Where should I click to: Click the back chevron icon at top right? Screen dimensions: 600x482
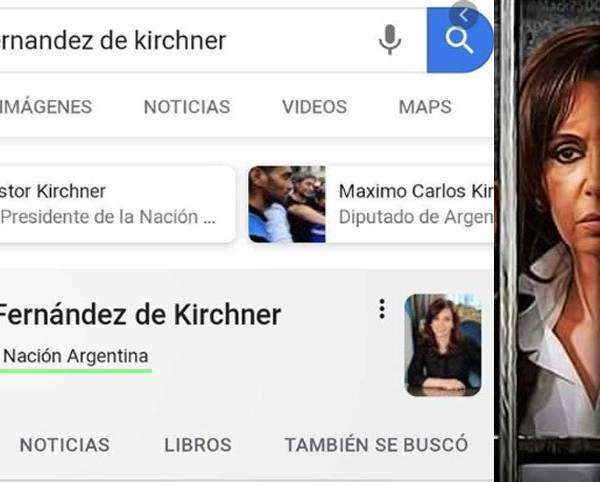(x=464, y=15)
